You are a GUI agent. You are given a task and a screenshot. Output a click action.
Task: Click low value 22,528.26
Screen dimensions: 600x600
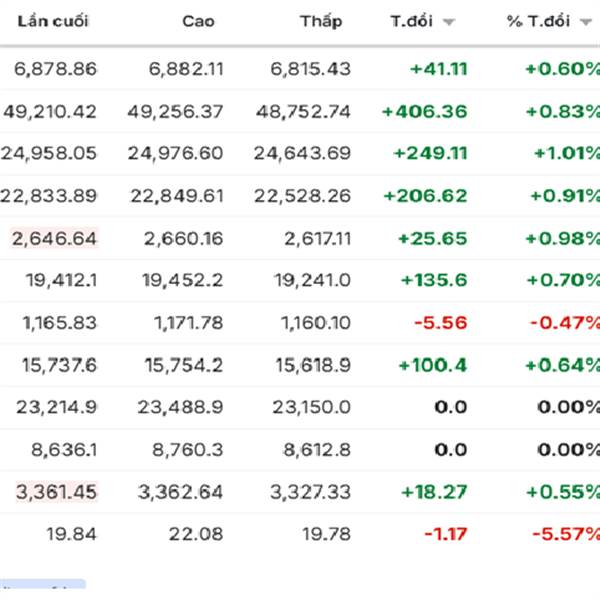click(x=302, y=196)
